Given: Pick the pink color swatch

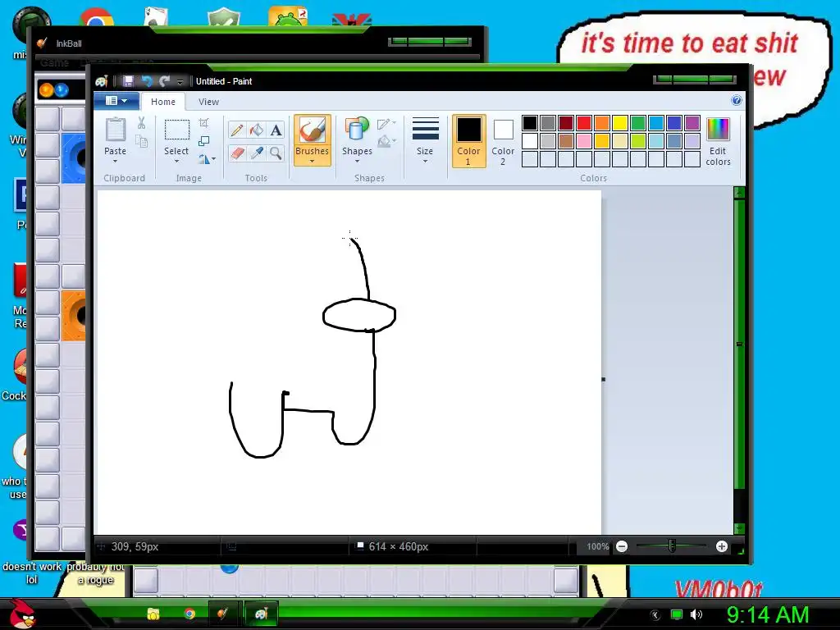Looking at the screenshot, I should [584, 141].
